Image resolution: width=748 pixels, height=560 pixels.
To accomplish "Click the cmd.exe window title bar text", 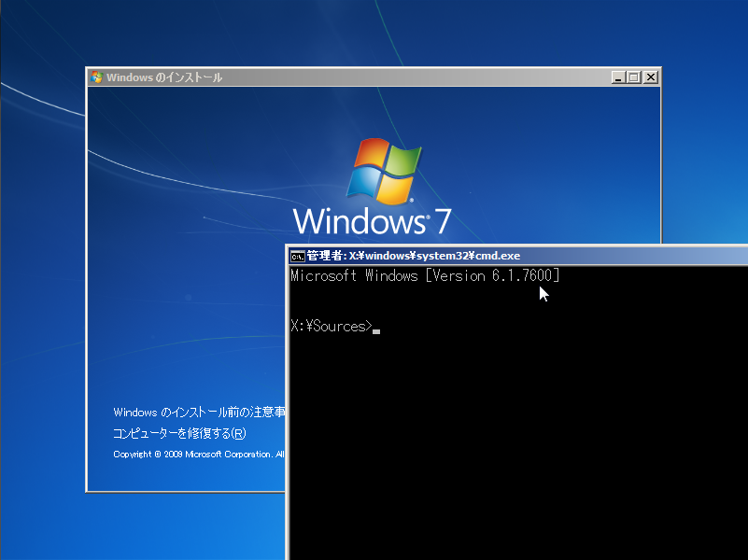I will tap(413, 256).
